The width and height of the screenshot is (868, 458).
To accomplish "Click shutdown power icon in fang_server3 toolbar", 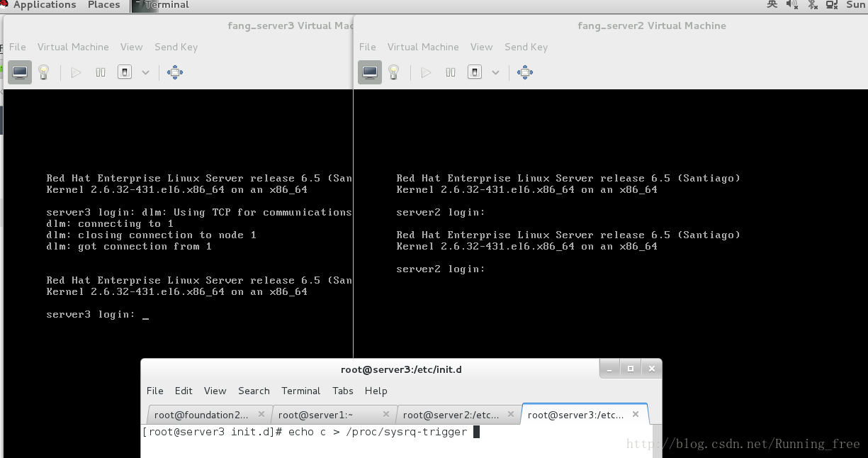I will pyautogui.click(x=125, y=72).
